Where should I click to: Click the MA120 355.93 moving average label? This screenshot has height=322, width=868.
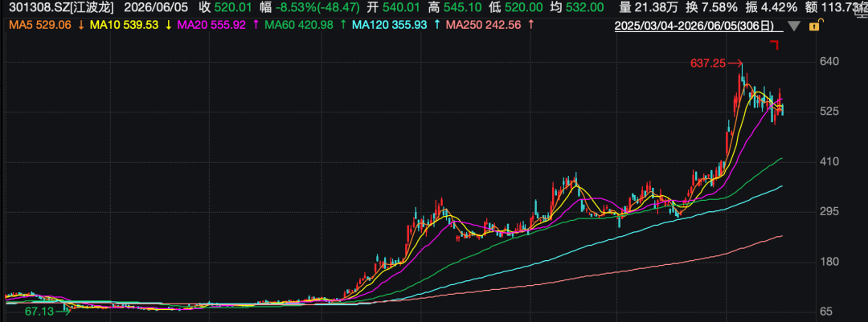pyautogui.click(x=390, y=25)
